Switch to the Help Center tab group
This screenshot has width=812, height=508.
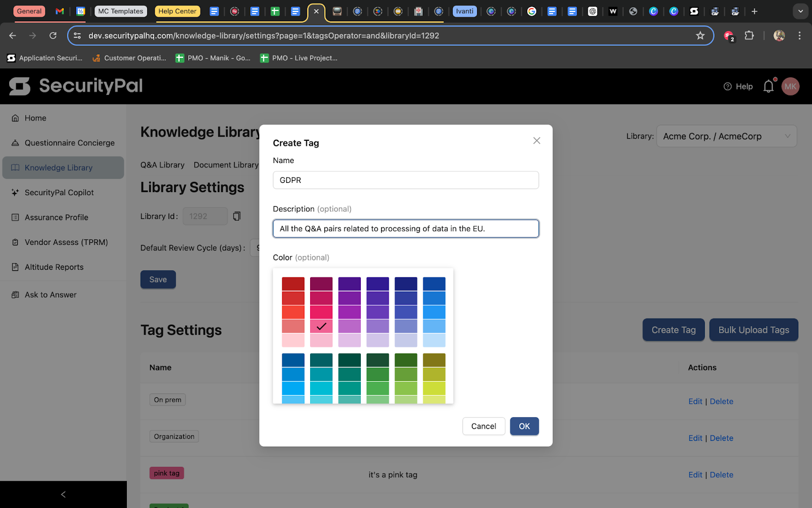tap(177, 11)
